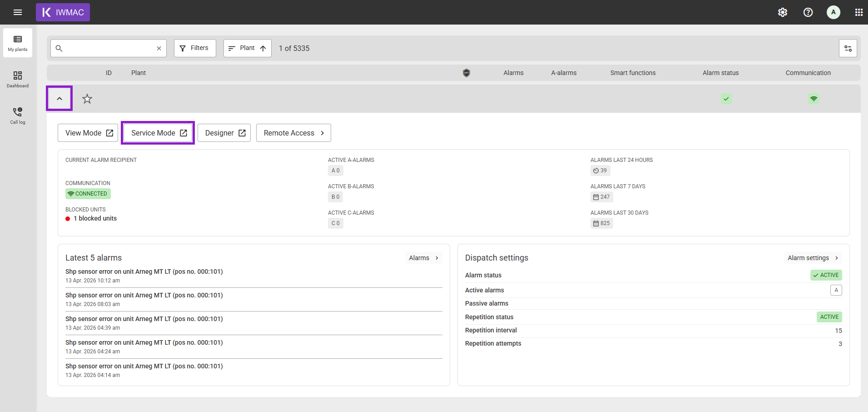The image size is (868, 412).
Task: Open Alarms link in Latest 5 alarms
Action: (x=424, y=258)
